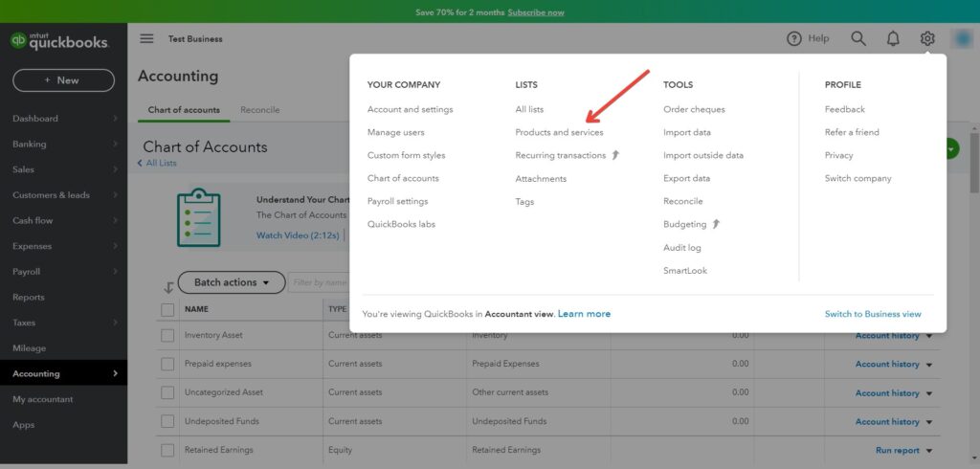
Task: Choose Order cheques in Tools menu
Action: tap(695, 109)
